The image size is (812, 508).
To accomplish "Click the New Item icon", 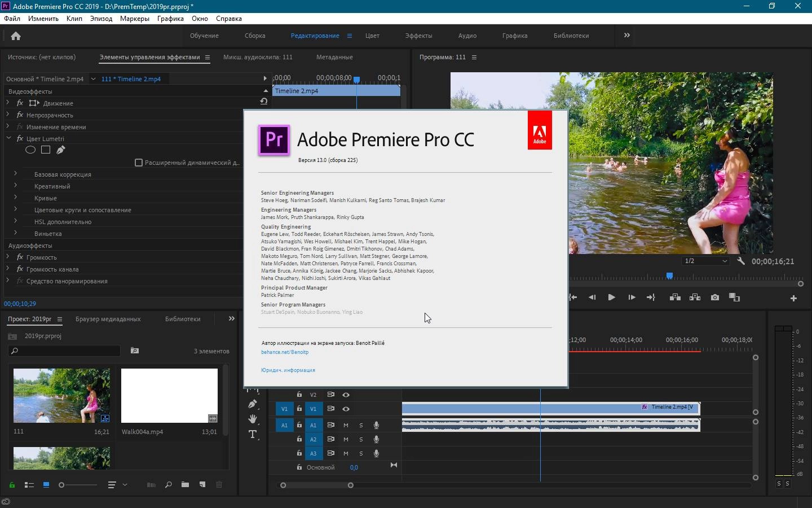I will [x=202, y=485].
